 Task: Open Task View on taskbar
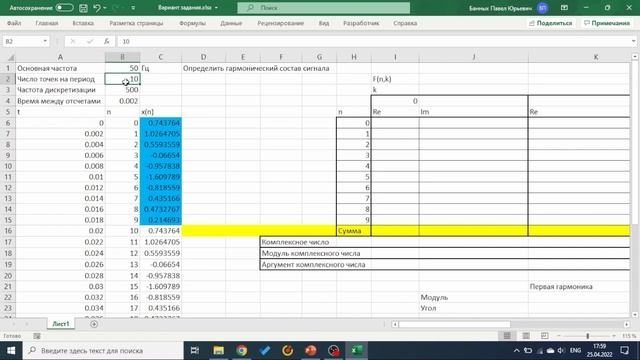195,351
